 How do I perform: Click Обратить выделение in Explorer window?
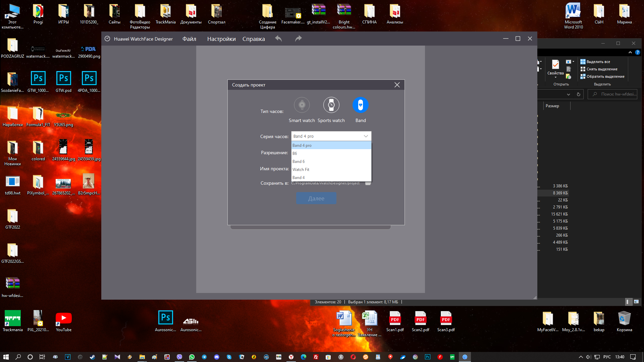pyautogui.click(x=602, y=76)
